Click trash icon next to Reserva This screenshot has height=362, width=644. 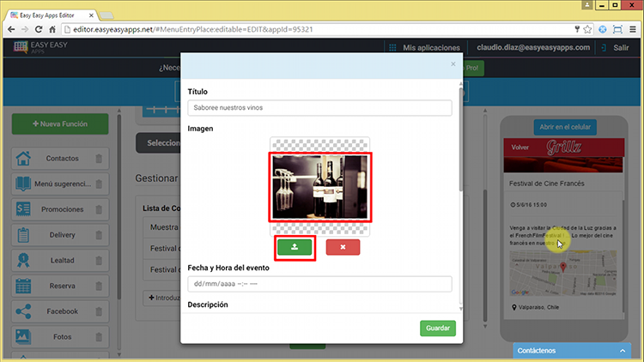tap(99, 286)
